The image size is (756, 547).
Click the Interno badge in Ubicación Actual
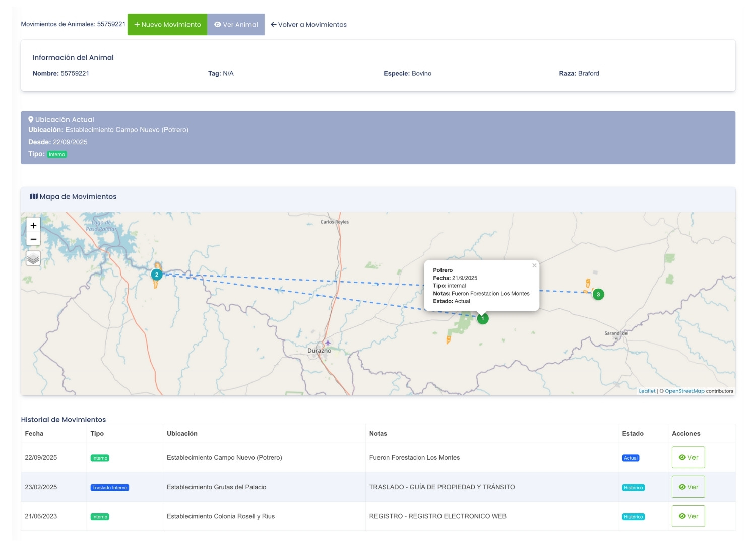click(57, 155)
